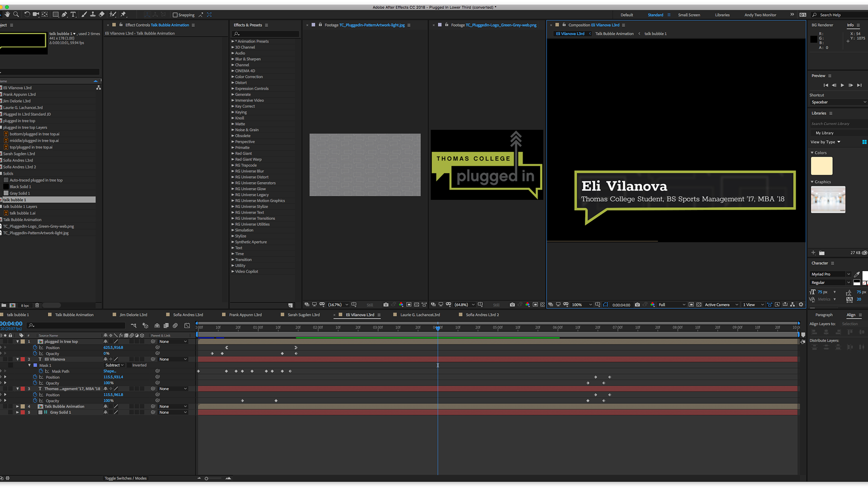Take a snapshot in the composition viewer
This screenshot has width=868, height=489.
(x=637, y=305)
